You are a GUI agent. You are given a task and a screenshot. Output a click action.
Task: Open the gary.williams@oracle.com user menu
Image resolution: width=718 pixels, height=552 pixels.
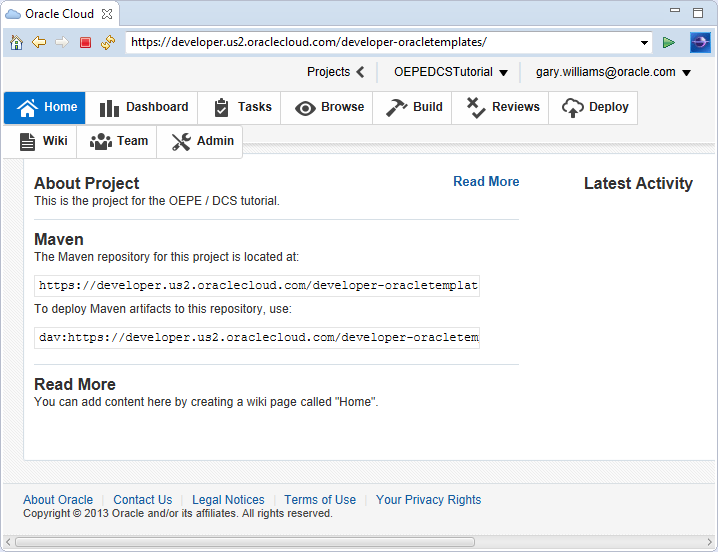click(x=613, y=72)
